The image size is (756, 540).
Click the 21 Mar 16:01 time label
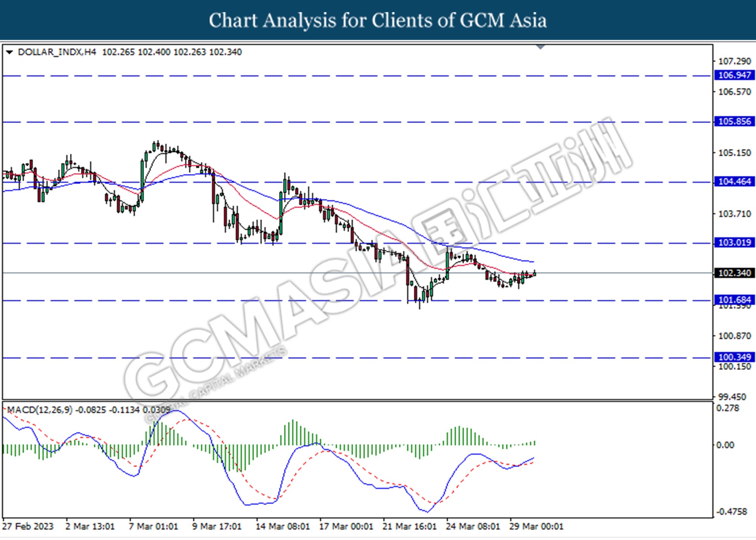pos(410,526)
